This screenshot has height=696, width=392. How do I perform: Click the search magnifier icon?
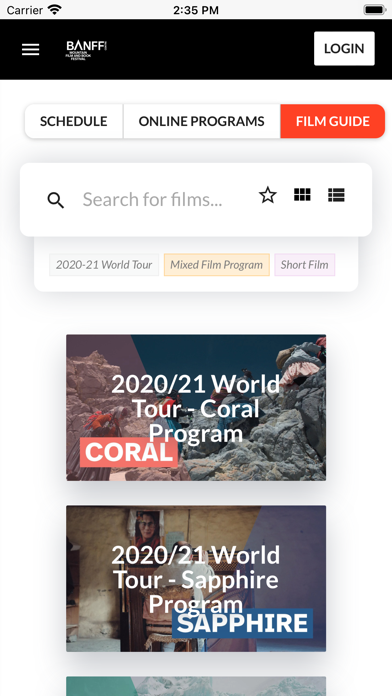[x=55, y=200]
